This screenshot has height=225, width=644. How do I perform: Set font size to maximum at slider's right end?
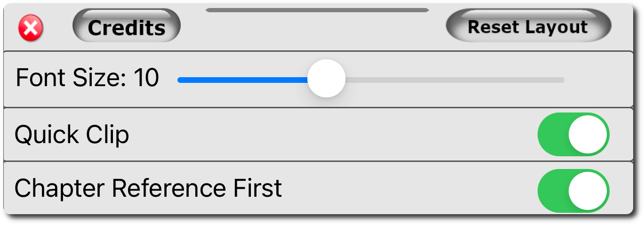562,80
